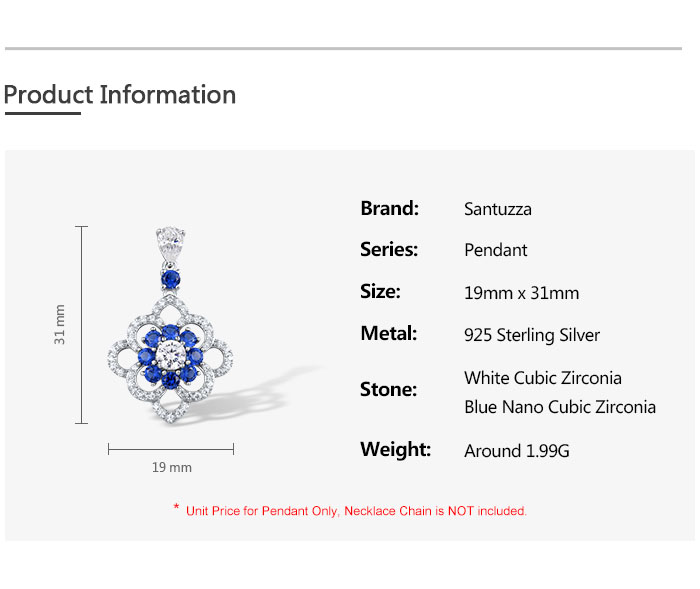Click the 19mm x 31mm size value

coord(521,293)
